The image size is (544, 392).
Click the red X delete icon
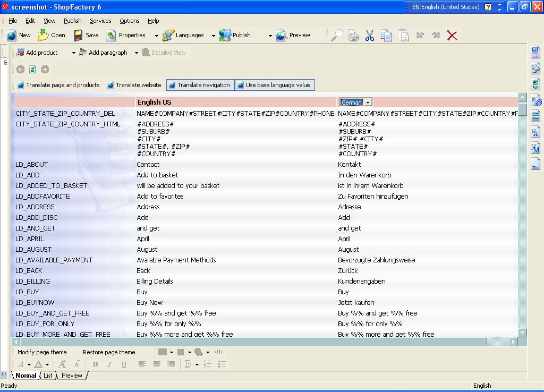click(452, 36)
